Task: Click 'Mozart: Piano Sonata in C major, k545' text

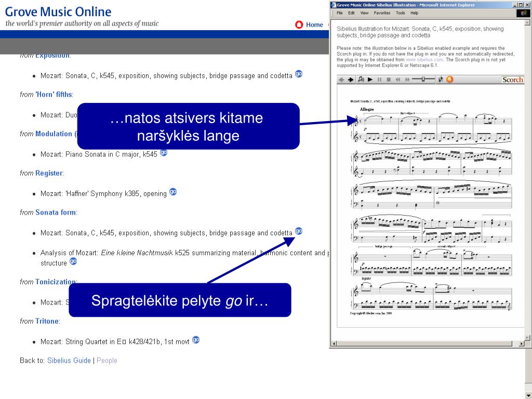Action: 99,154
